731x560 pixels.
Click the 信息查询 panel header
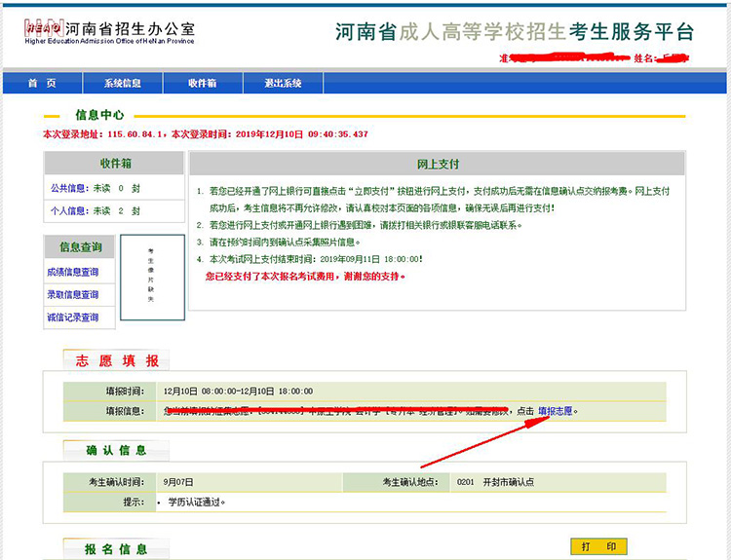pos(80,247)
